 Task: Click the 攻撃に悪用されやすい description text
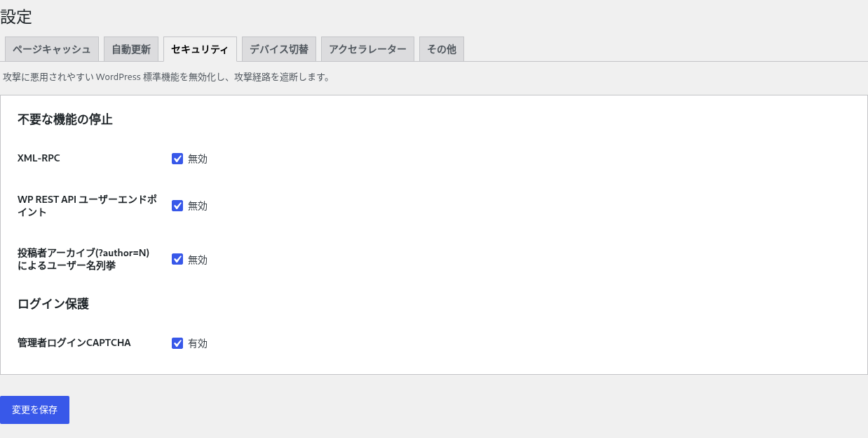[x=167, y=77]
